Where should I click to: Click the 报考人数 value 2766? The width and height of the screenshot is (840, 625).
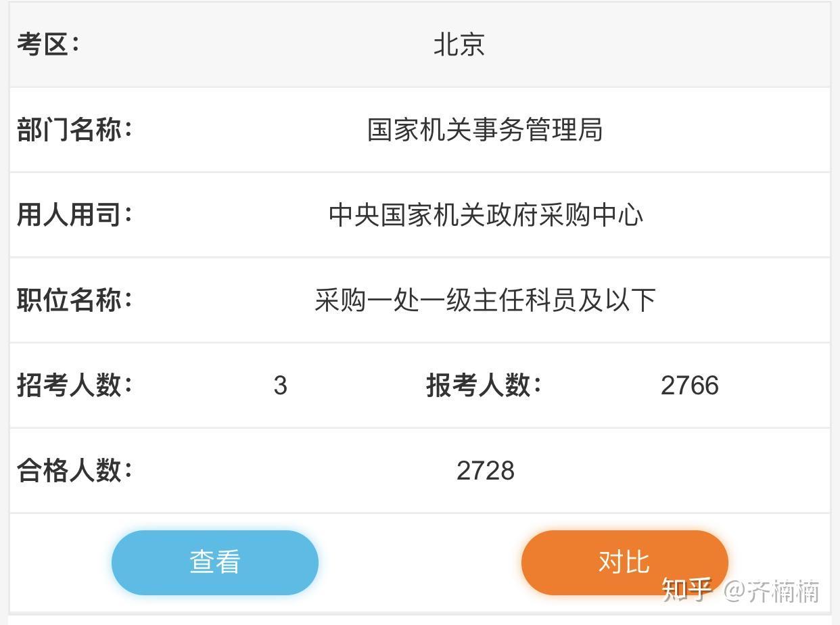[x=690, y=386]
